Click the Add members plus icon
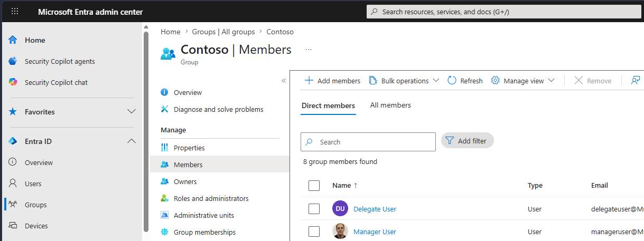 (309, 80)
